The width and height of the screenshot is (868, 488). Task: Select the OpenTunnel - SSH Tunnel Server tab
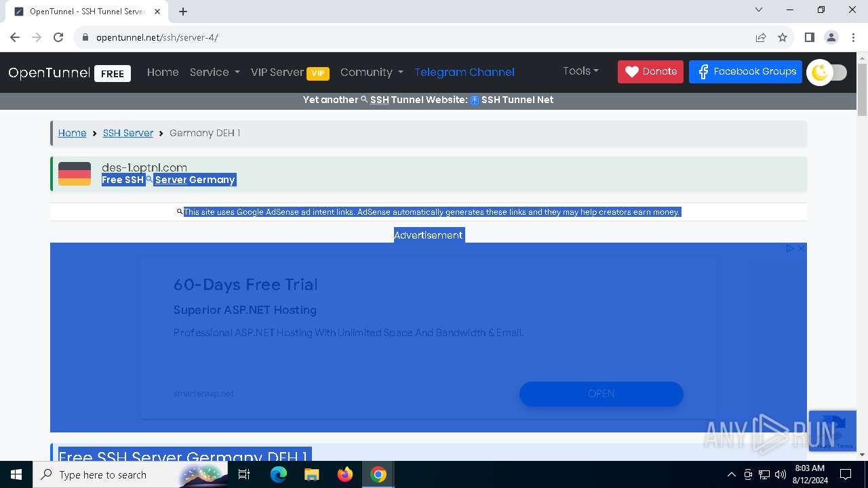coord(87,12)
